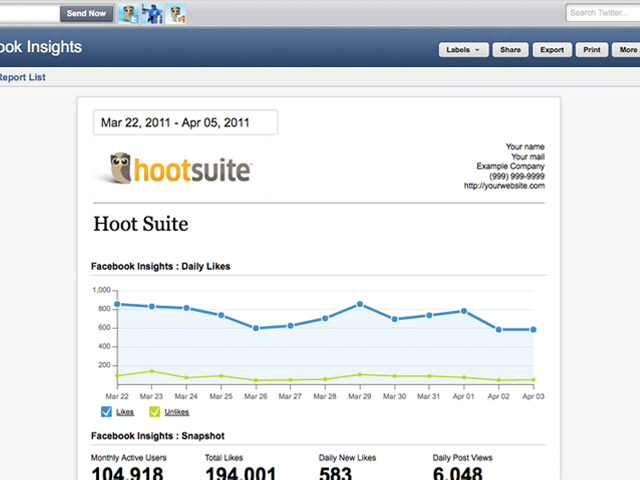The height and width of the screenshot is (480, 640).
Task: Click the Mar 28 axis label
Action: 325,396
